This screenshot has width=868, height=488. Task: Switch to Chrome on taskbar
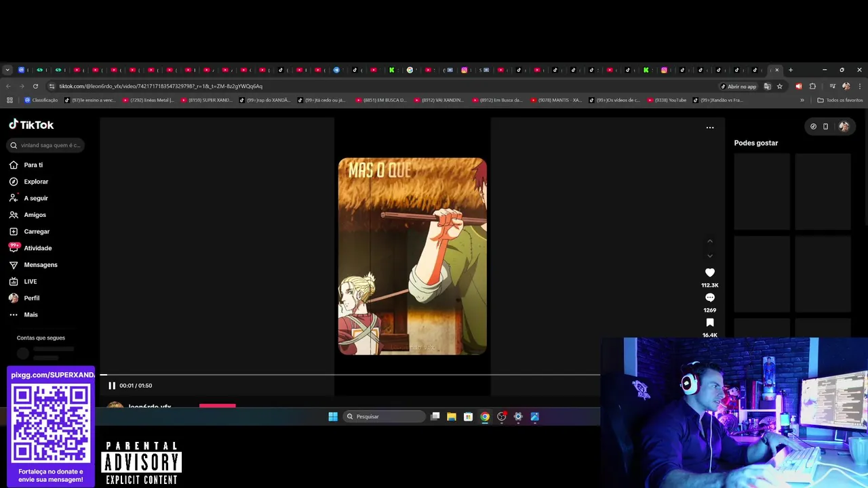pos(485,417)
